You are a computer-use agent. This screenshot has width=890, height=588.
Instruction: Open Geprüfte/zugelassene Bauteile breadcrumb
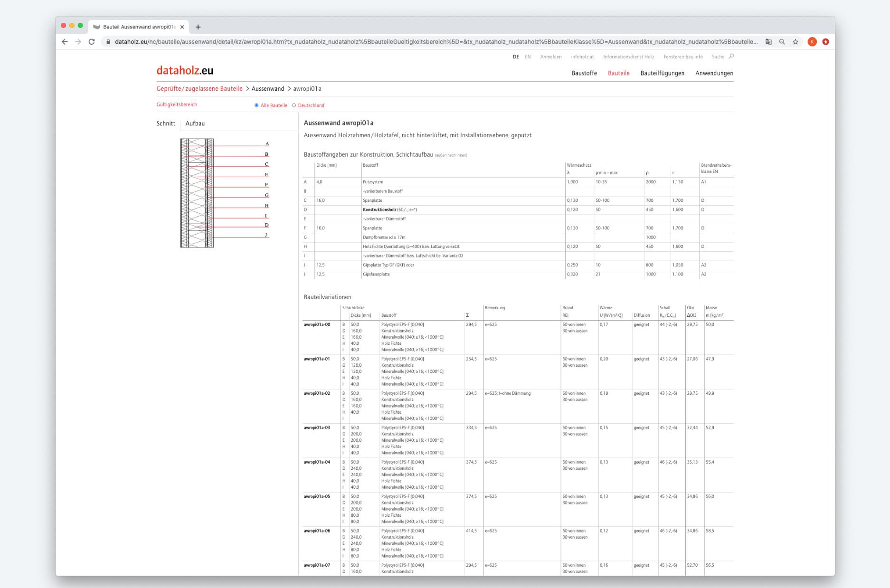tap(199, 89)
